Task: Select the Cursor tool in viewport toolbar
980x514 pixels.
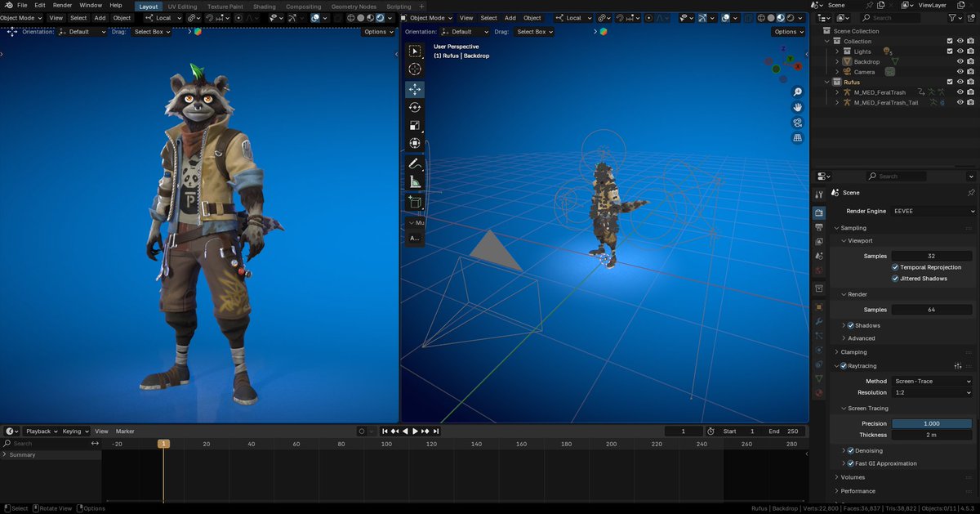Action: point(415,69)
